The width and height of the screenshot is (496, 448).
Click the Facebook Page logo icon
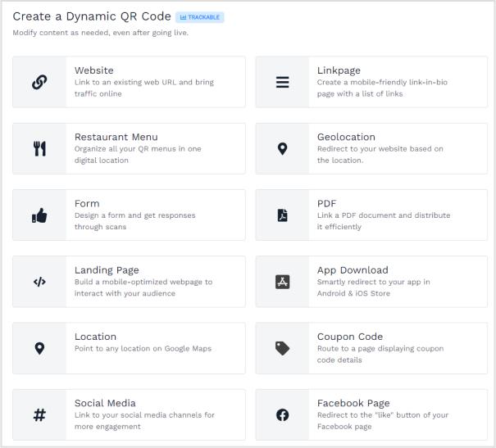click(x=282, y=414)
